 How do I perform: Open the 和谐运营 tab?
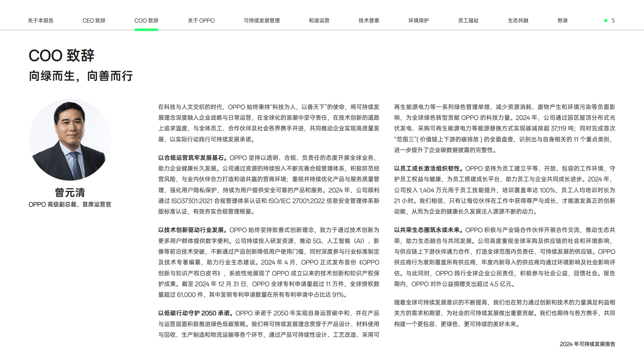[319, 20]
